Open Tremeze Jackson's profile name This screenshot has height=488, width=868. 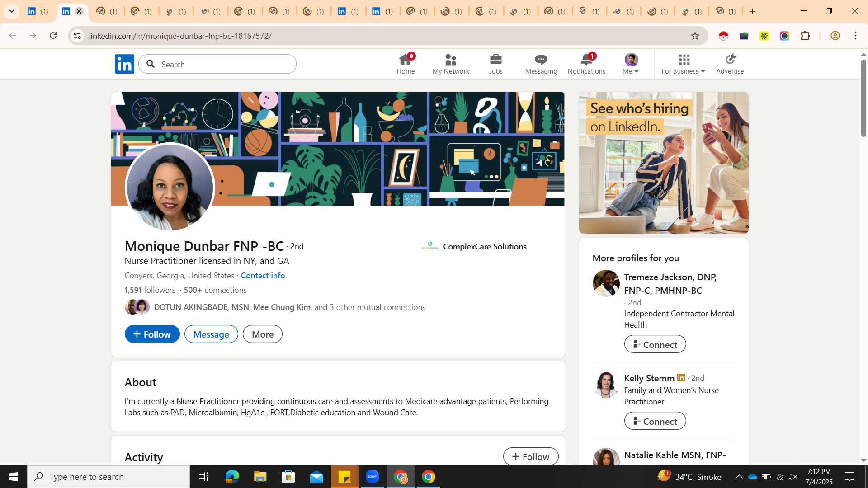click(670, 284)
